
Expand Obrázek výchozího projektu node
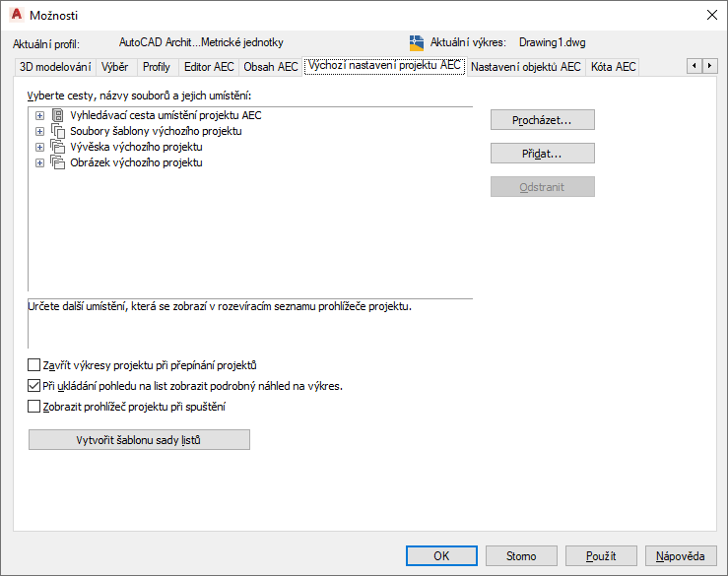click(40, 162)
